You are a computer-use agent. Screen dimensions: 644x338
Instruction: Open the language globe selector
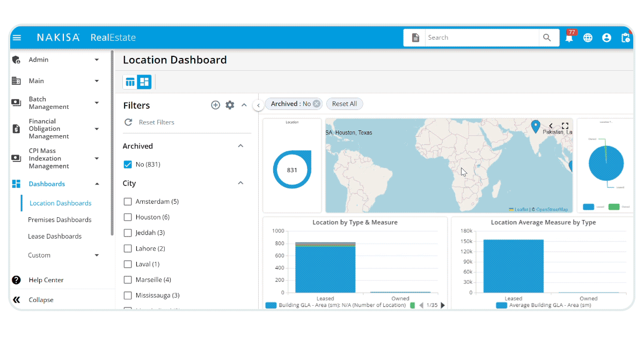pos(588,38)
